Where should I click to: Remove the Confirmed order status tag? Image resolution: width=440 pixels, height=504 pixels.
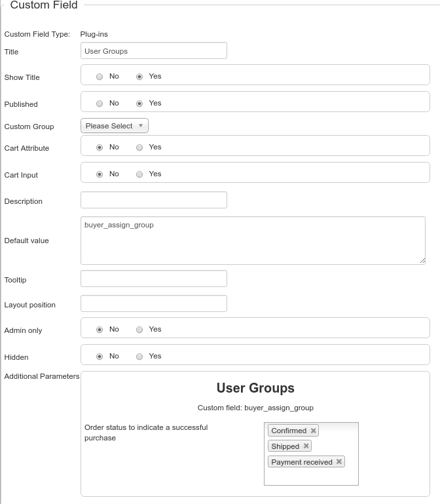pos(314,431)
